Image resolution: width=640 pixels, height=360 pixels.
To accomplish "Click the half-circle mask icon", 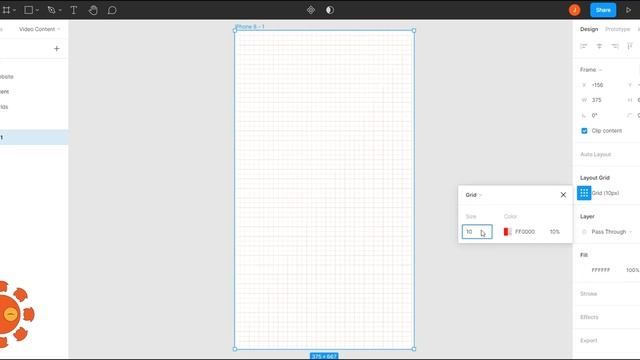I will point(330,10).
